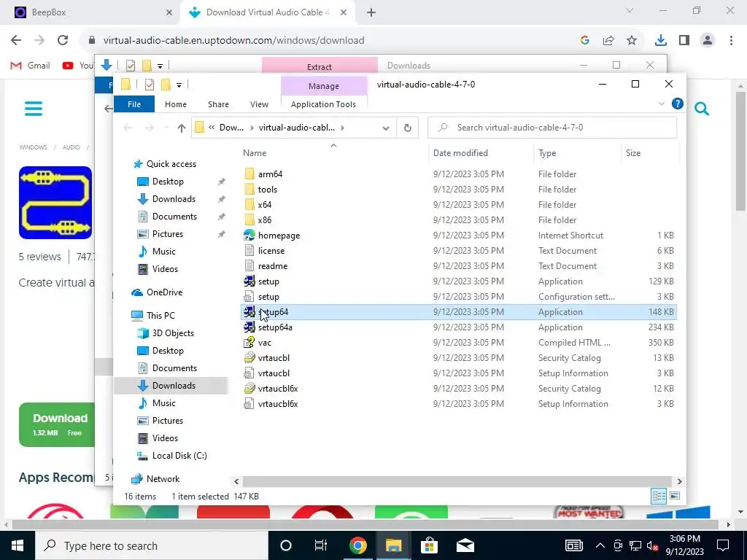
Task: Open Microsoft Store from the taskbar
Action: pyautogui.click(x=429, y=545)
